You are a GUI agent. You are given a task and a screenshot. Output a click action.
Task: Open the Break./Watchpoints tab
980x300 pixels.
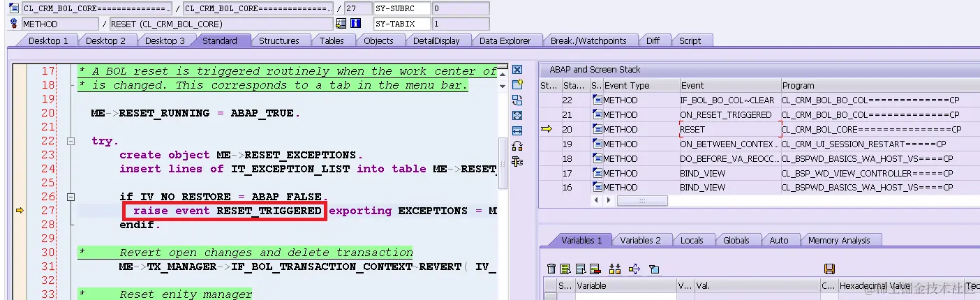[588, 40]
